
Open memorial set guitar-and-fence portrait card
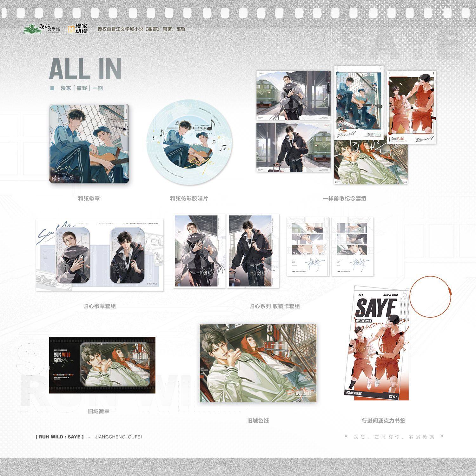pyautogui.click(x=359, y=102)
